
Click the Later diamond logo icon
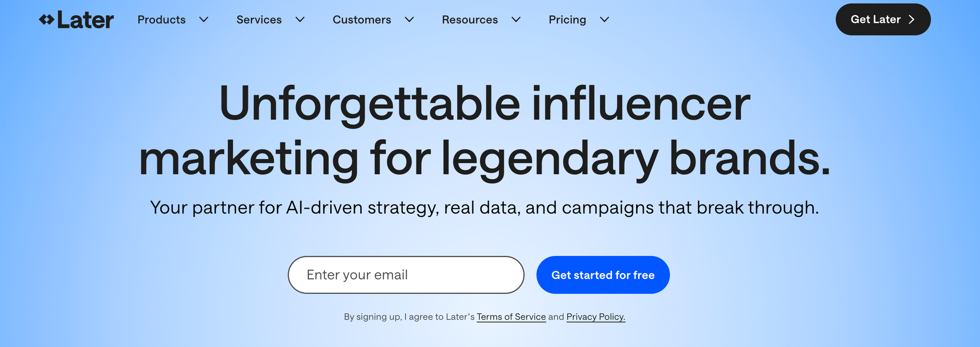point(47,20)
